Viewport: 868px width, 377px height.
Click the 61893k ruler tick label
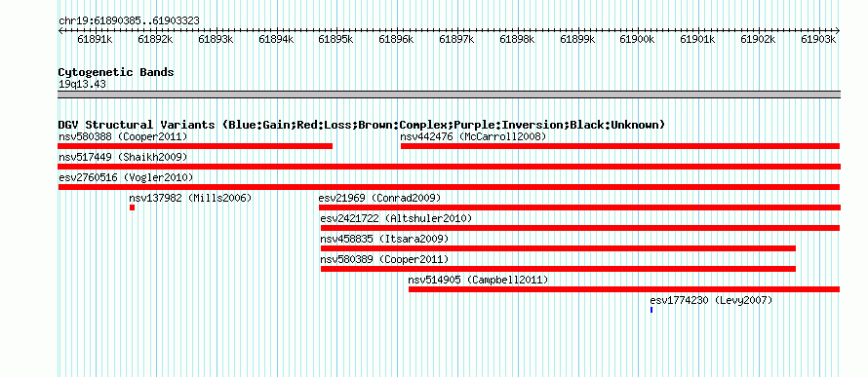point(216,39)
